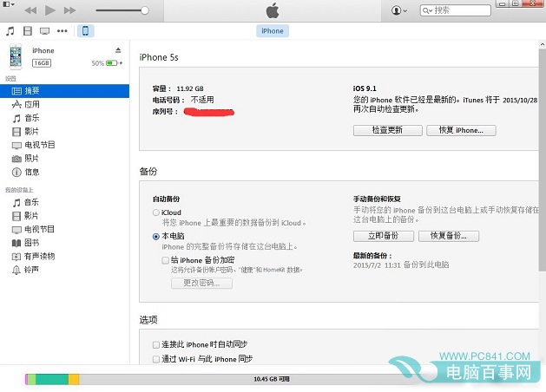Click the vertical scrollbar thumb
Image resolution: width=546 pixels, height=392 pixels.
(x=543, y=160)
